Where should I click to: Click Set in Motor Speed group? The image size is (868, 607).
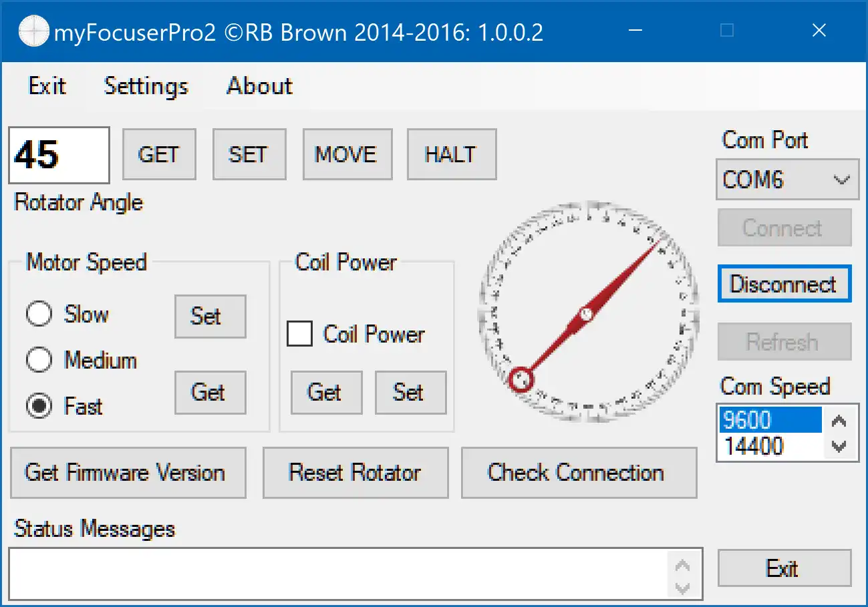[210, 316]
